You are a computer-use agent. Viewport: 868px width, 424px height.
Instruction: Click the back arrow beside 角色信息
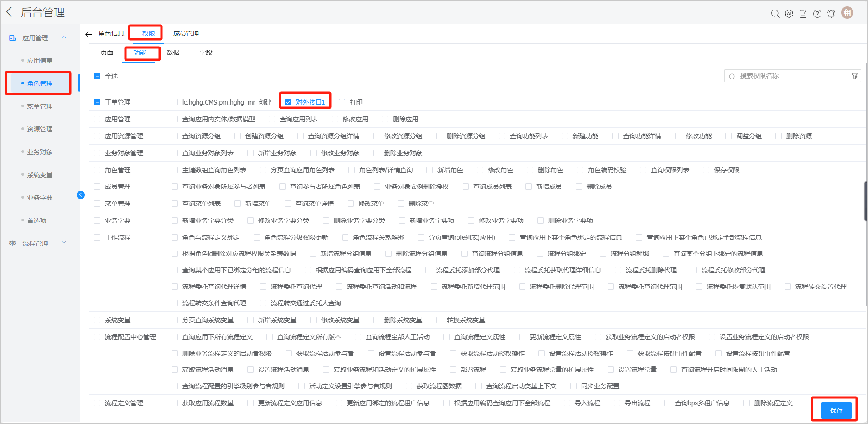(x=88, y=34)
